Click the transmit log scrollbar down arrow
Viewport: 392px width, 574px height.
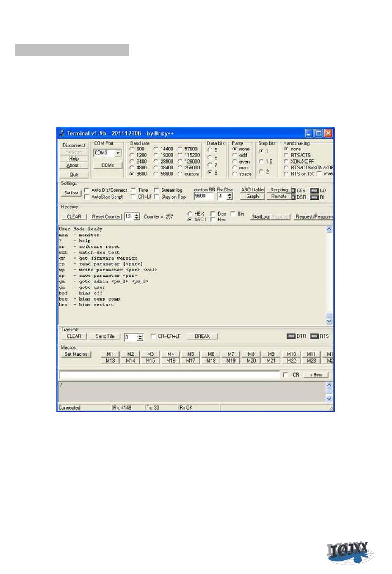pos(329,399)
